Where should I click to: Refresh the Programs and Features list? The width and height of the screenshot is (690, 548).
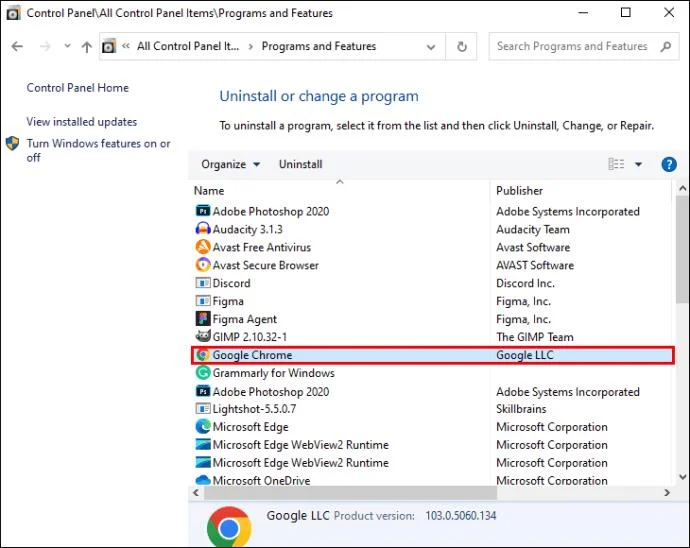pos(462,46)
